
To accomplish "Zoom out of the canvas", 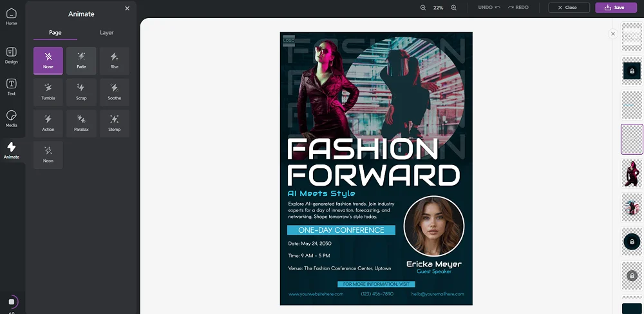I will pos(423,8).
